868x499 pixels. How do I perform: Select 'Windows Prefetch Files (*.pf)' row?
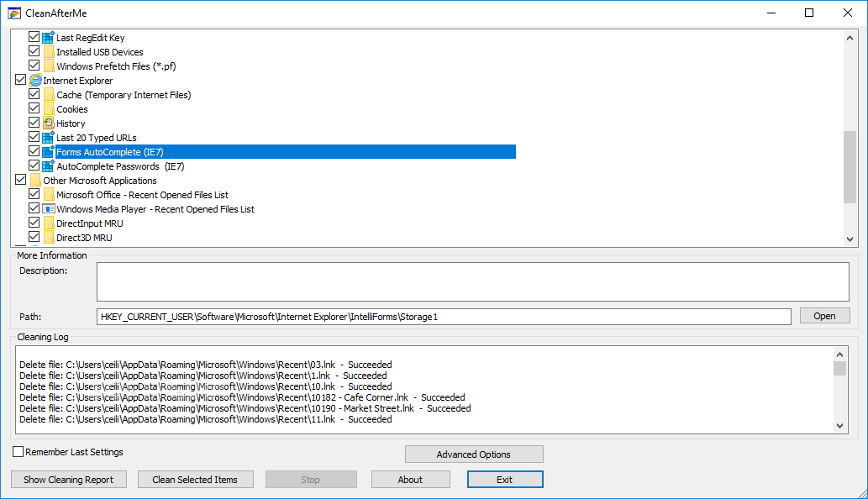[x=116, y=66]
